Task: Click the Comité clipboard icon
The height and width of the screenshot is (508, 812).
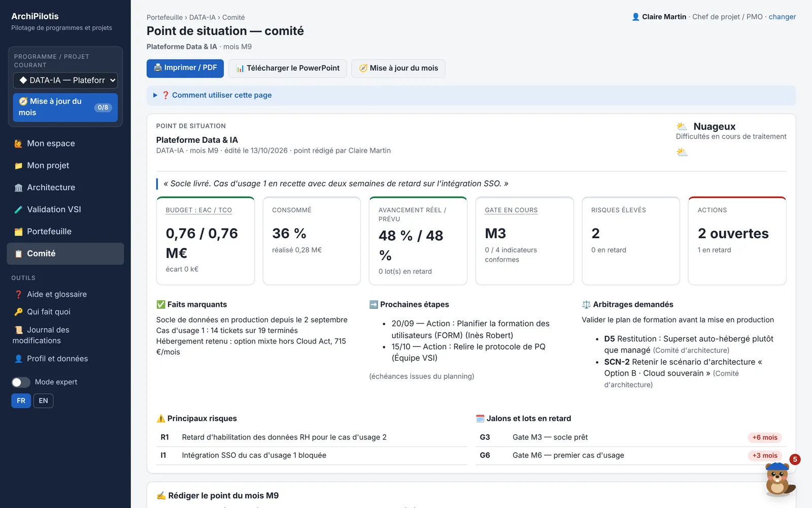Action: click(x=19, y=253)
